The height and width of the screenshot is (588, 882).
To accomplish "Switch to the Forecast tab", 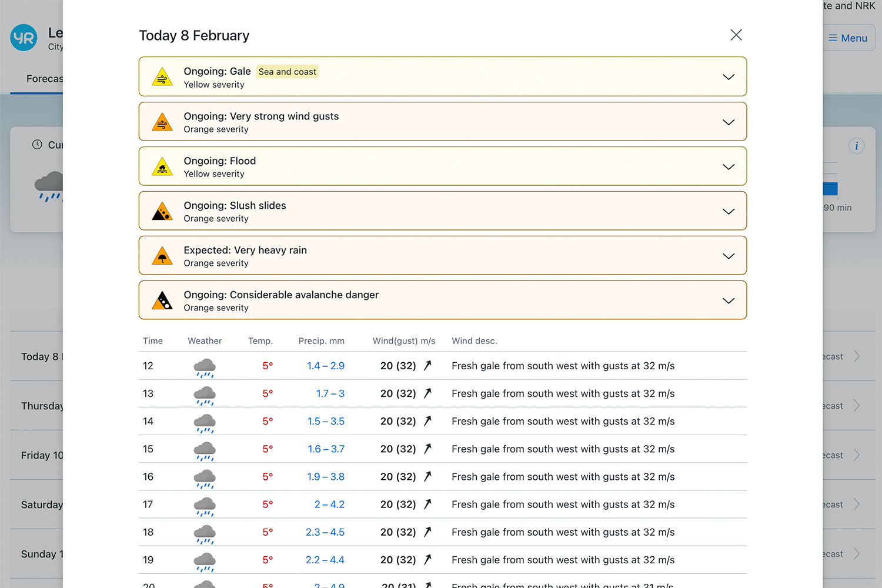I will (x=44, y=79).
